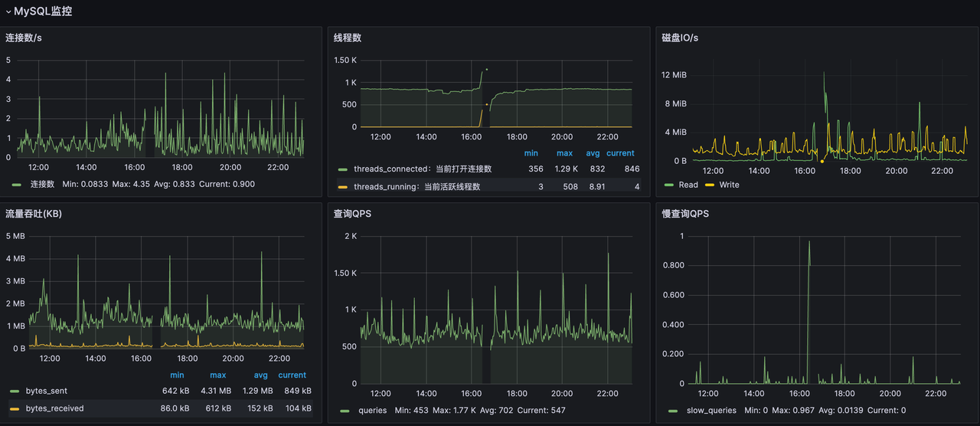Click threads_connected max value 1.29 K
The width and height of the screenshot is (980, 426).
pyautogui.click(x=567, y=169)
